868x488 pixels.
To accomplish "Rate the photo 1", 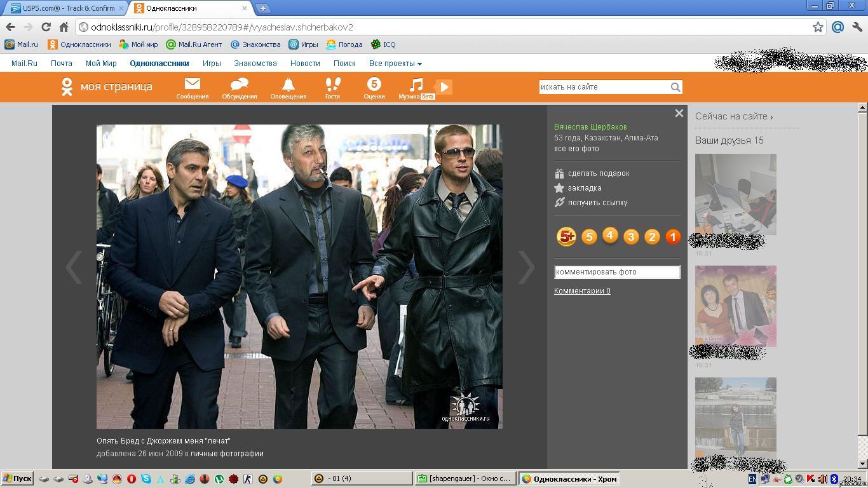I will click(673, 237).
